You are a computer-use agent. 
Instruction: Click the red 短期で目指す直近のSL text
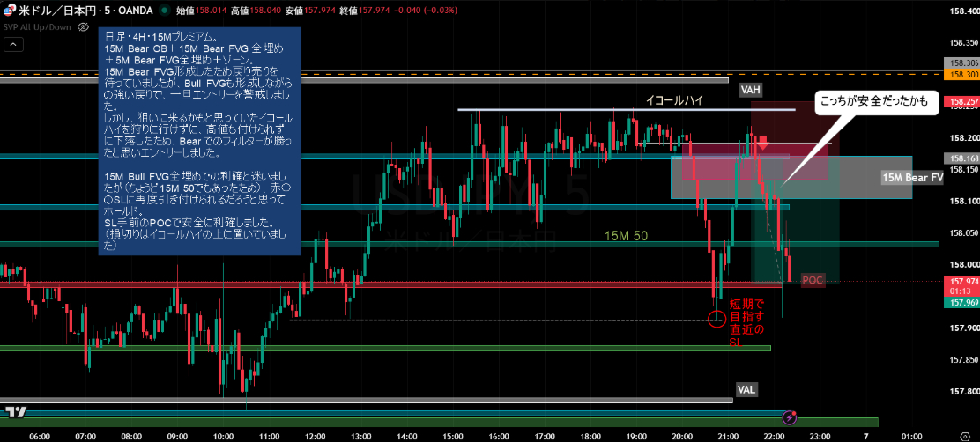click(746, 323)
